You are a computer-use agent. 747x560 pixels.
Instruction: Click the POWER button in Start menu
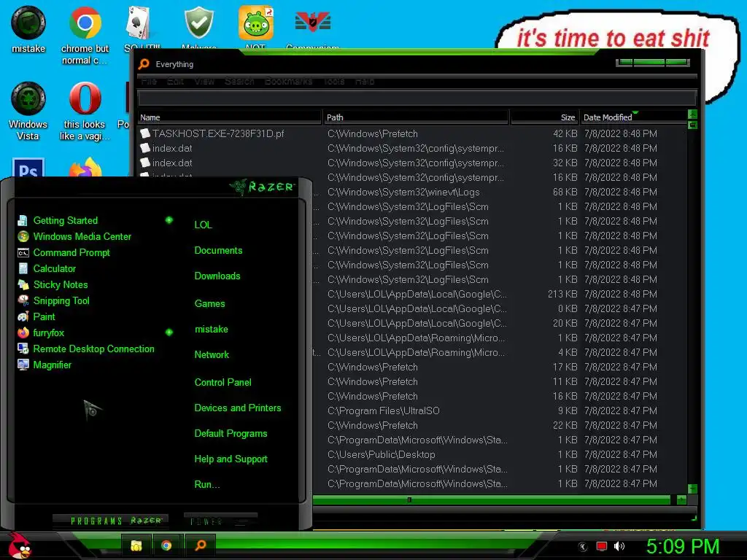[x=220, y=521]
